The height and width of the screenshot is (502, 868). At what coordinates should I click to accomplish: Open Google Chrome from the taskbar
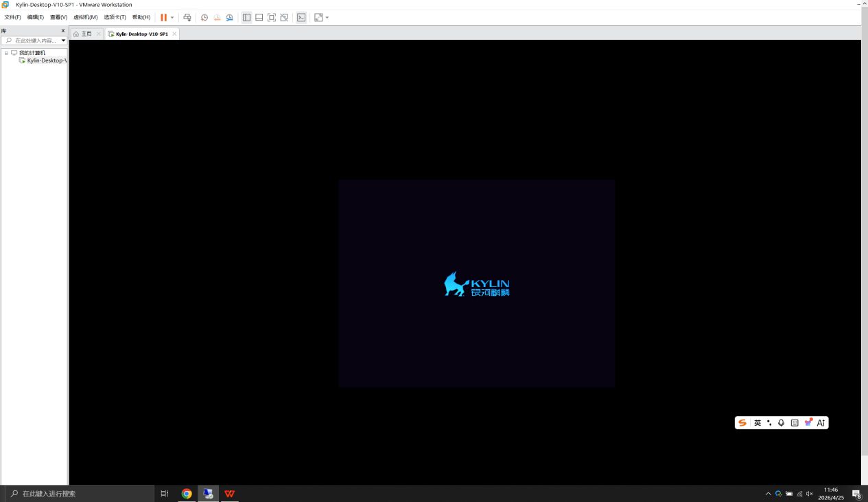tap(187, 494)
